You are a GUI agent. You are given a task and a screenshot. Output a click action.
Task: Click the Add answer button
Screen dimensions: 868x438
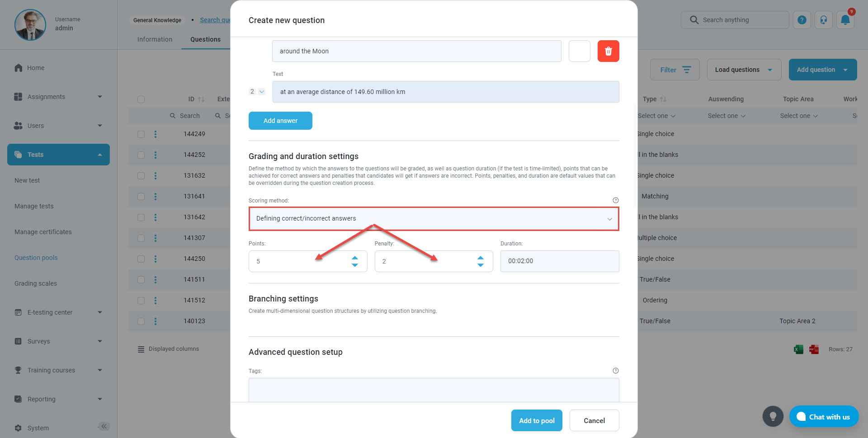click(280, 121)
